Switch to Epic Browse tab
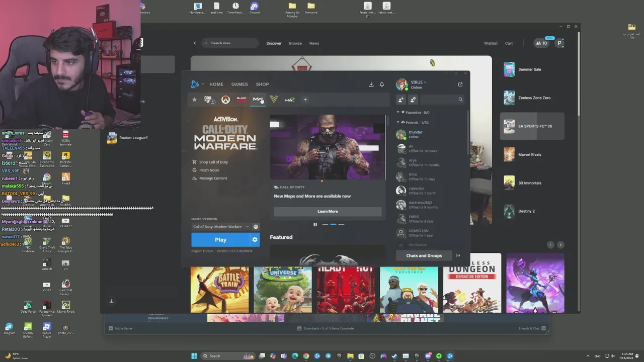 point(295,43)
